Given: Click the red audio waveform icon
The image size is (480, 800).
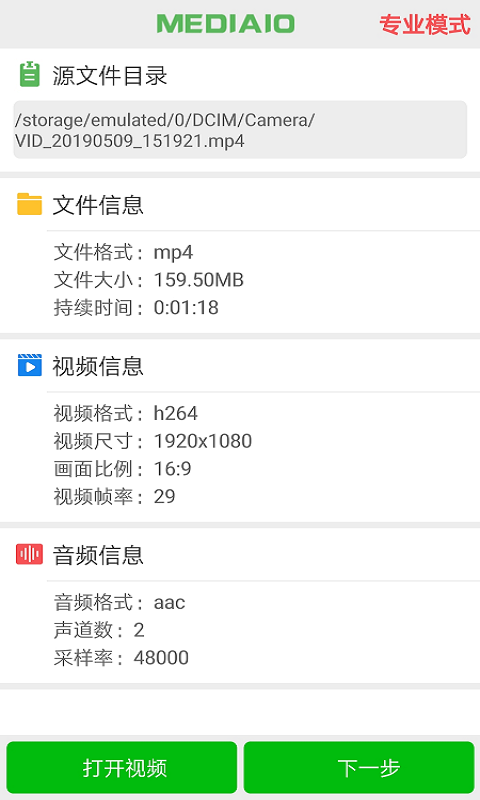Looking at the screenshot, I should [x=30, y=554].
